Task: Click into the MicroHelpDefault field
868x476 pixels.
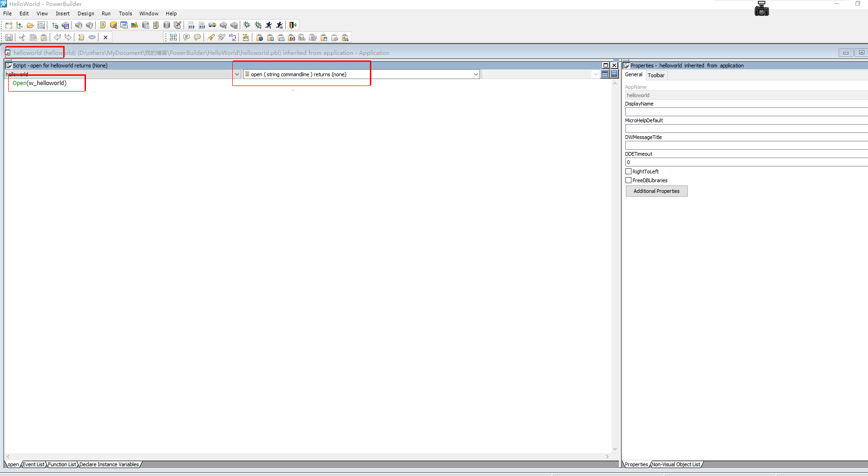Action: [746, 129]
